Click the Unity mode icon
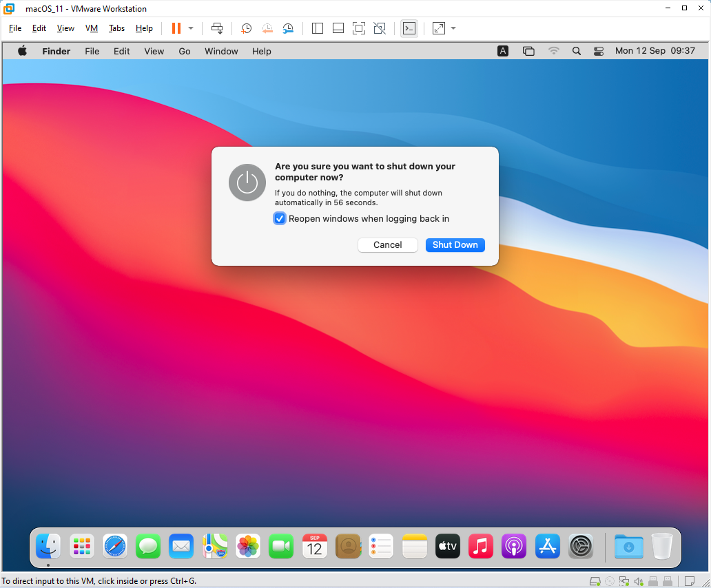 point(380,28)
